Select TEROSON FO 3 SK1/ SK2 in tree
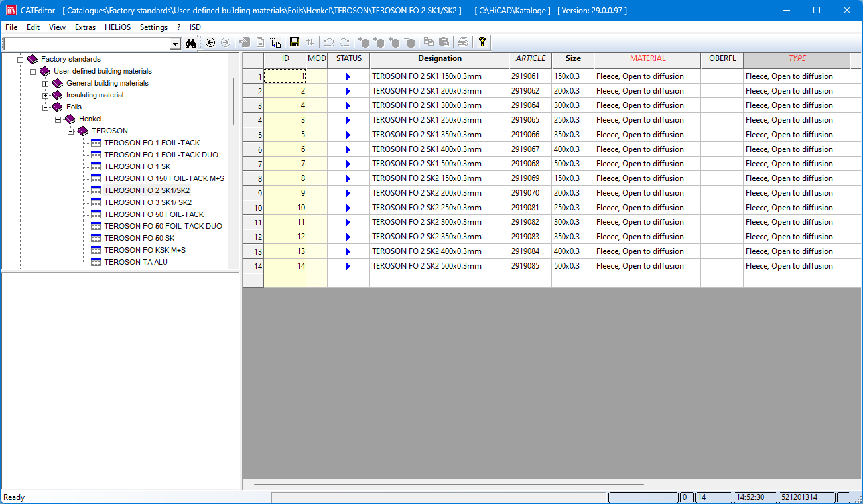863x504 pixels. (148, 203)
